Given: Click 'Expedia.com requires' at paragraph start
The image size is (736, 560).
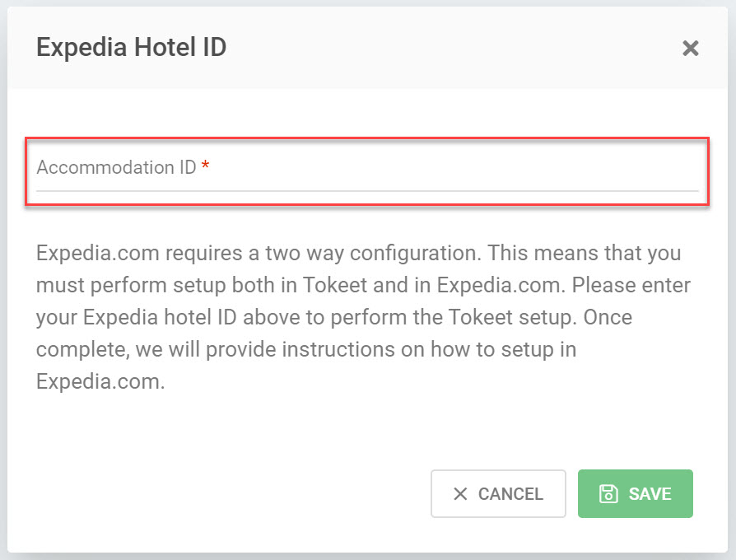Looking at the screenshot, I should pyautogui.click(x=139, y=254).
